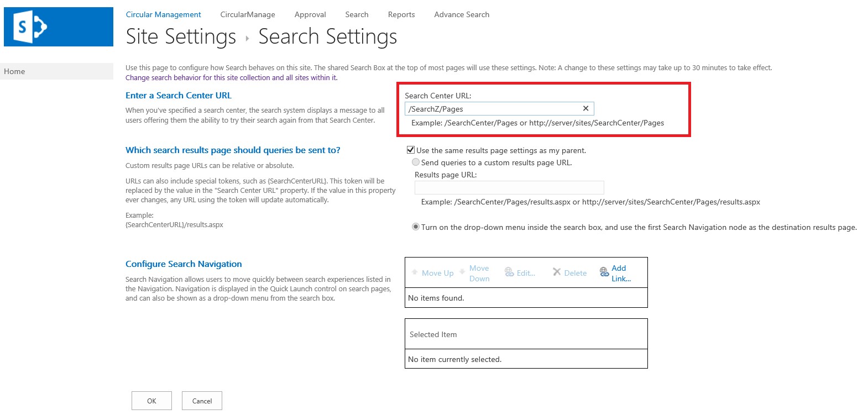This screenshot has width=868, height=420.
Task: Open the Circular Management nav item
Action: tap(163, 14)
